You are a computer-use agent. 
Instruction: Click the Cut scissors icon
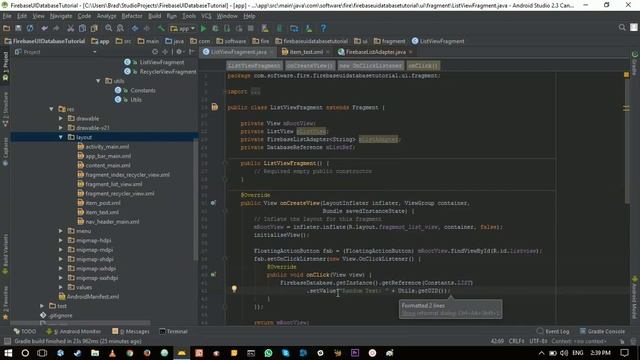click(71, 28)
